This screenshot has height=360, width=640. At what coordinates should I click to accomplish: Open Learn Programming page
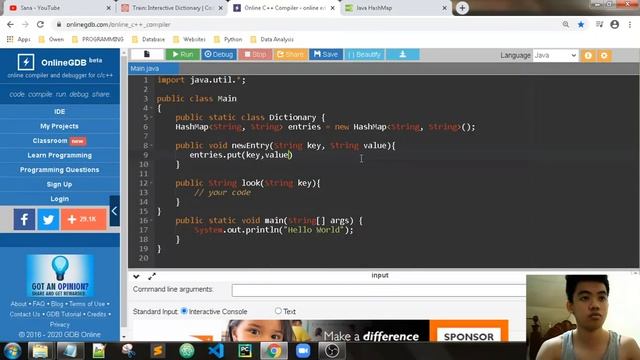[x=60, y=155]
